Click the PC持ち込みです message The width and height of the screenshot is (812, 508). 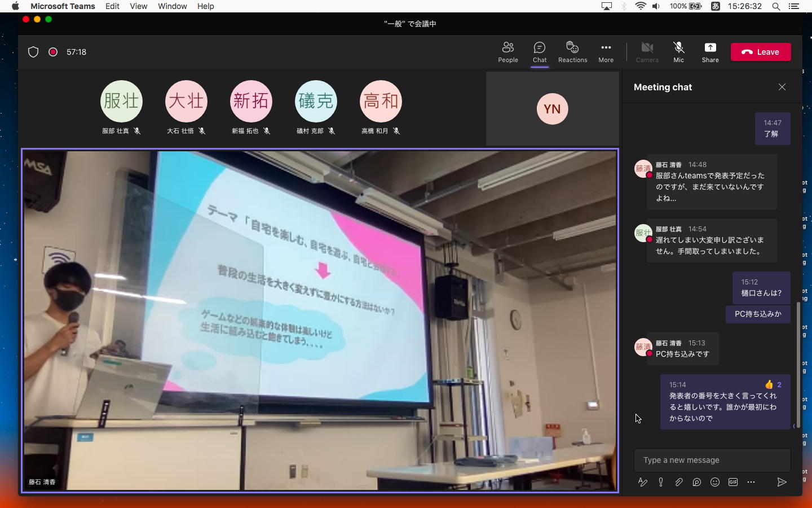point(682,349)
